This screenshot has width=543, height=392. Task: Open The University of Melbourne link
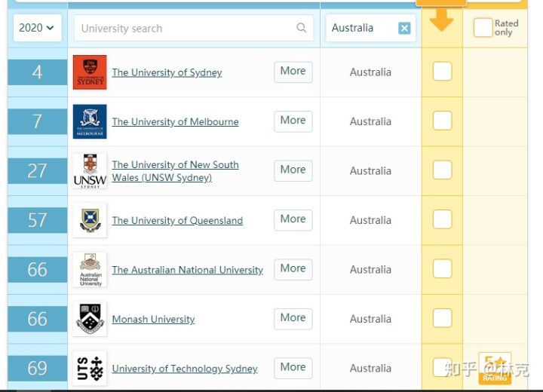(175, 121)
